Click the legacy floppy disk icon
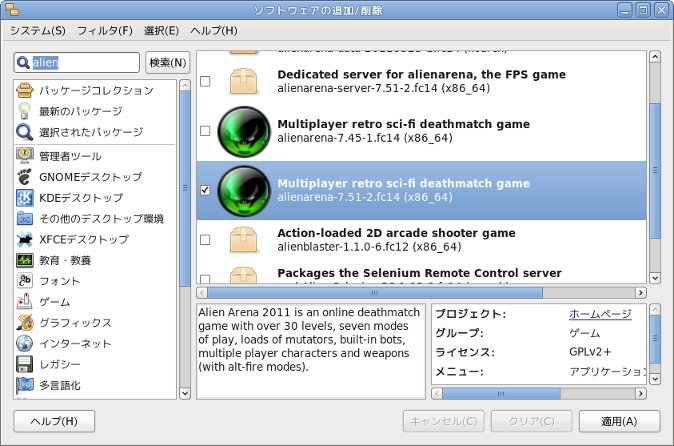Viewport: 674px width, 446px height. point(25,364)
